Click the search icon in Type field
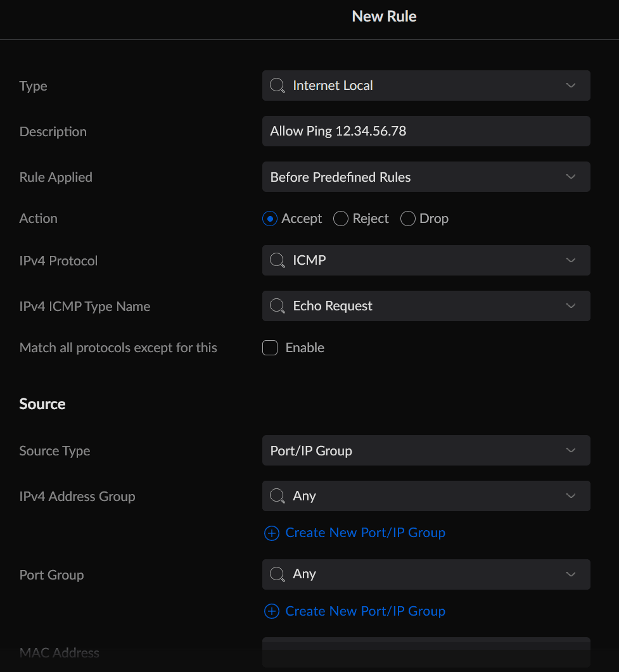 click(277, 86)
